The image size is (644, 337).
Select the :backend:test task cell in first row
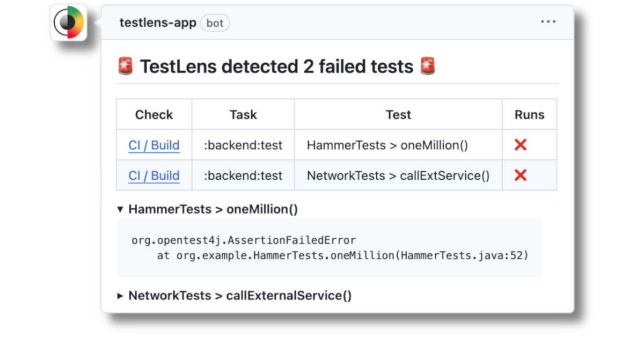coord(243,144)
